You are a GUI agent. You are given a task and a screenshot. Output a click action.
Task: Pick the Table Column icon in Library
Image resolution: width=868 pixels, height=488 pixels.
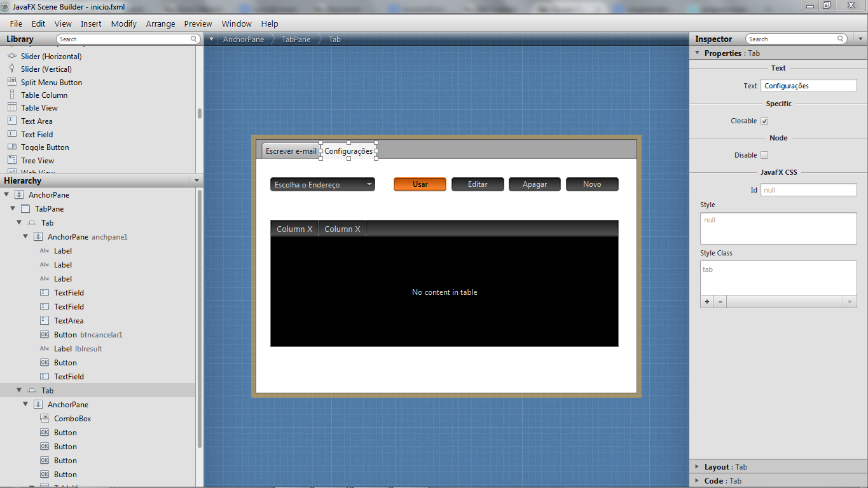click(x=12, y=95)
